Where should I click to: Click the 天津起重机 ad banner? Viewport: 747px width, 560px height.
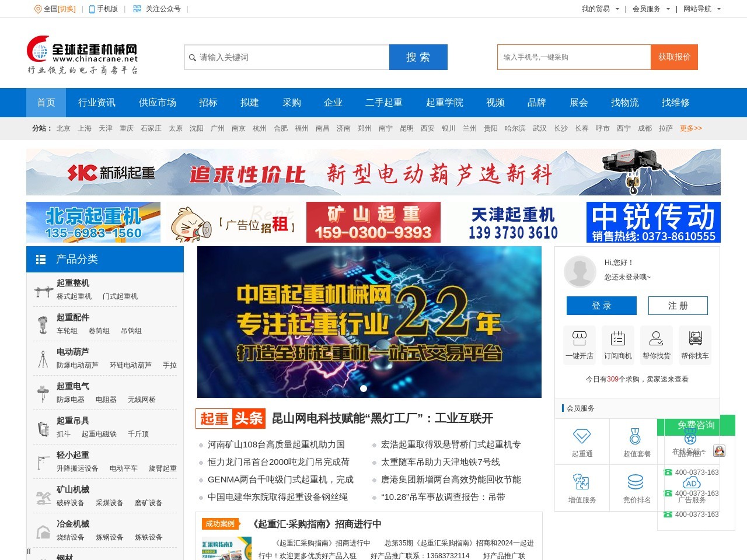pos(514,222)
